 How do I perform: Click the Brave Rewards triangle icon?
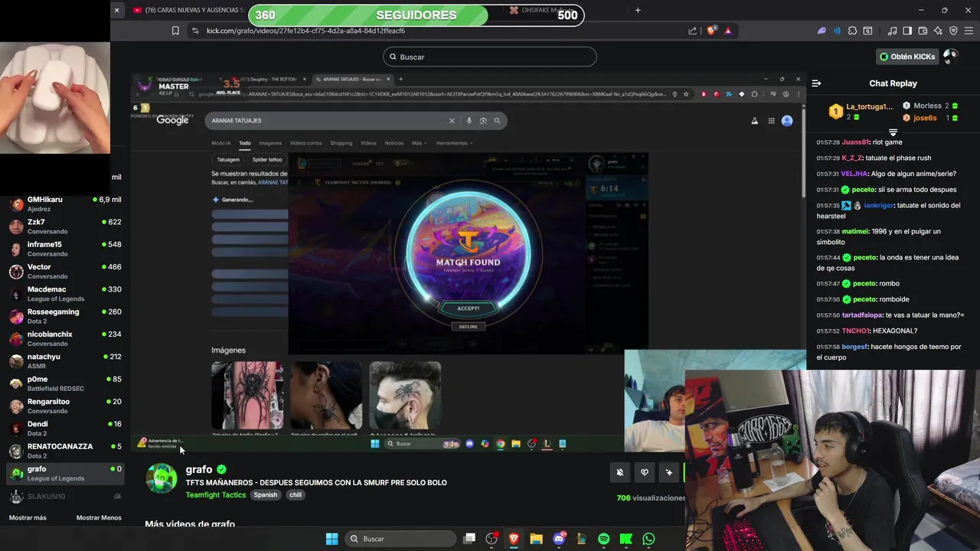(x=727, y=31)
